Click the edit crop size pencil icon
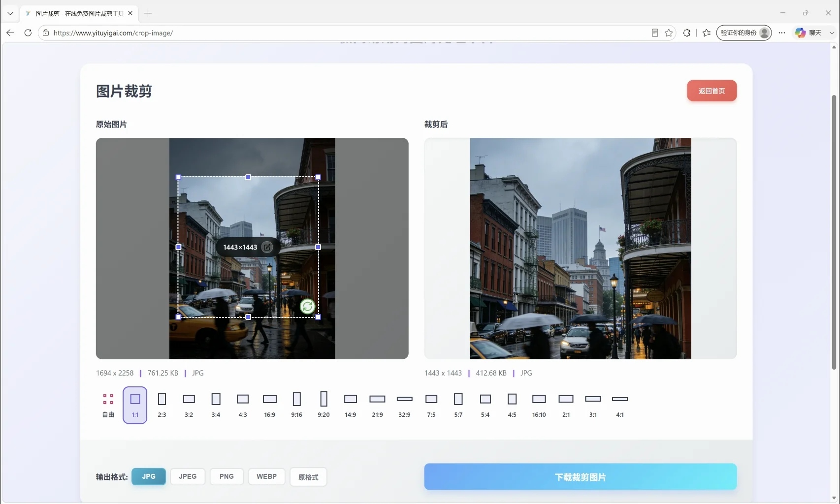This screenshot has width=840, height=504. point(267,247)
